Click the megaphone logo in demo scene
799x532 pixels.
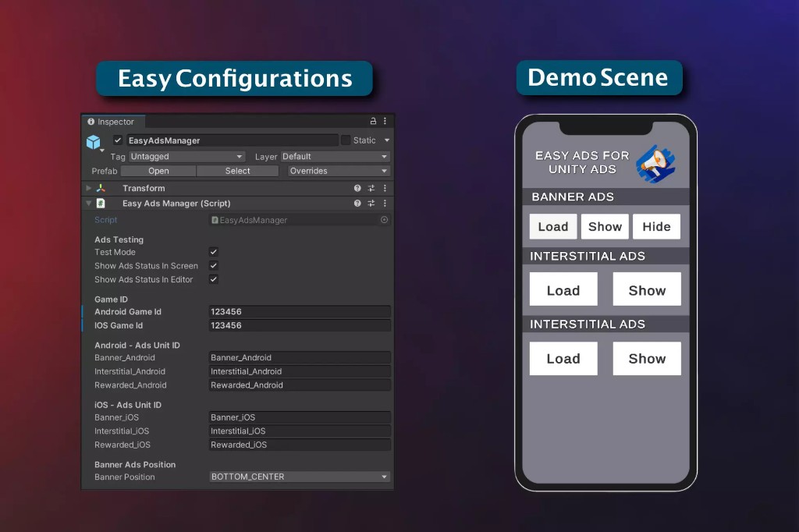point(655,164)
